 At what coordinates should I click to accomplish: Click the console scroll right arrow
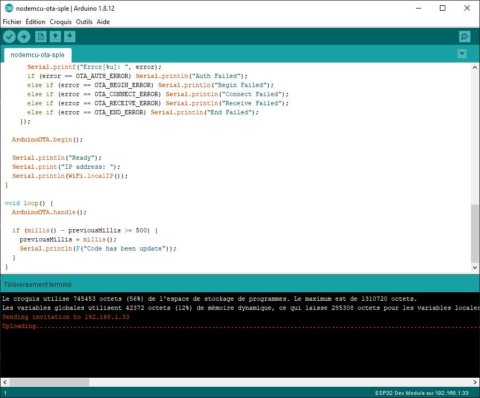[x=475, y=382]
